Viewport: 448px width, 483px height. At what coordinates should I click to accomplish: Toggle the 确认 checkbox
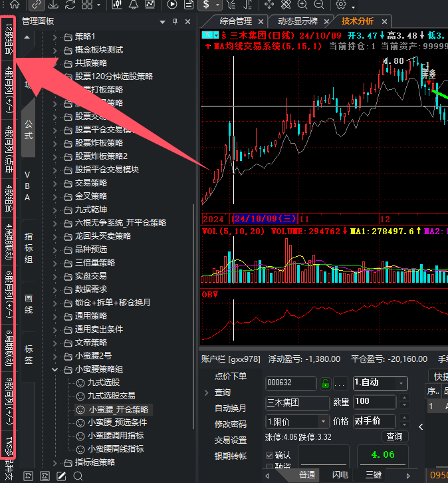click(x=270, y=455)
